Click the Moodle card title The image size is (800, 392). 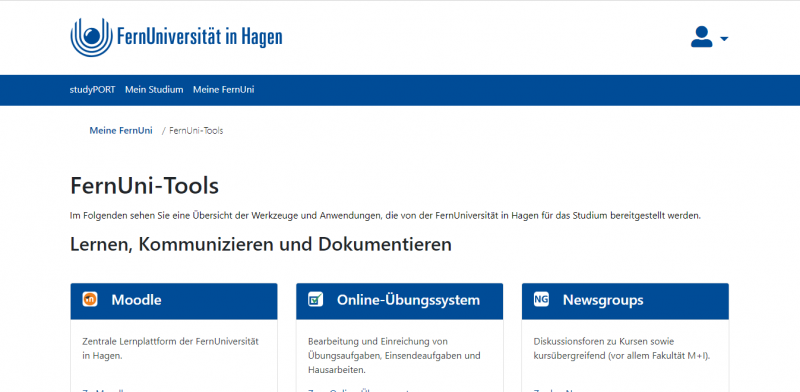pos(136,300)
